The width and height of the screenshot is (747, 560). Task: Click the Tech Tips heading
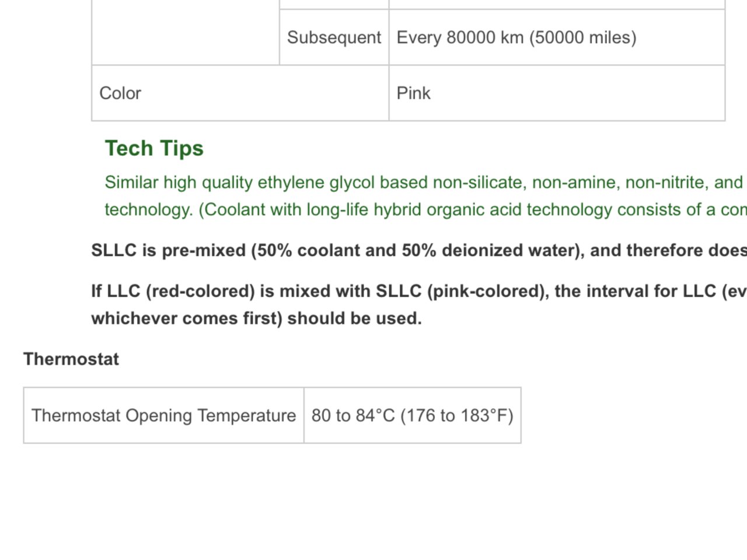pos(154,148)
